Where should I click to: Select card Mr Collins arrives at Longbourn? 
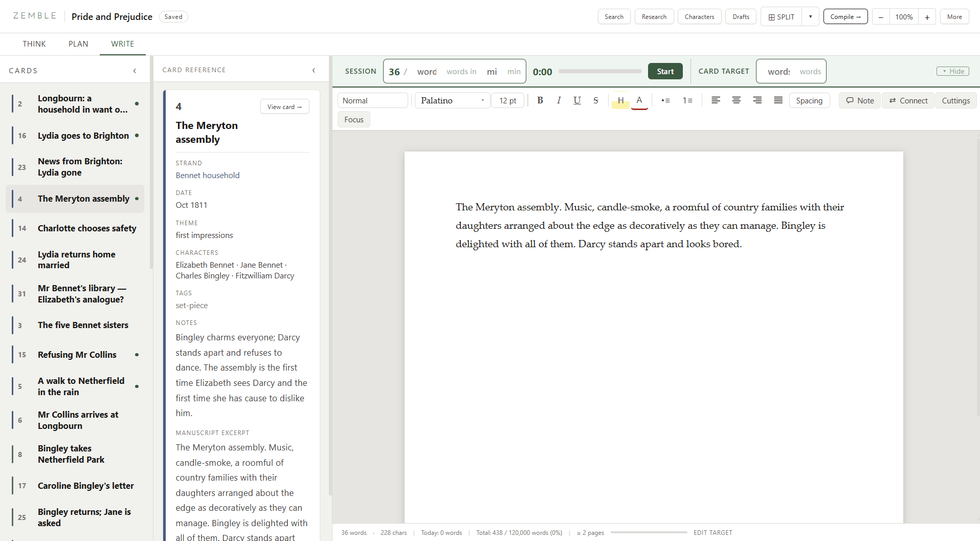[75, 420]
